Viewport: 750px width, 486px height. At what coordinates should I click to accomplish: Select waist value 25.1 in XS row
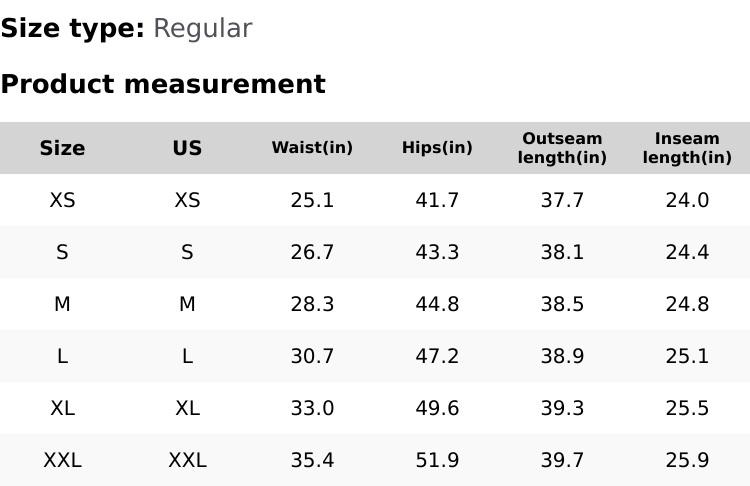click(x=312, y=200)
